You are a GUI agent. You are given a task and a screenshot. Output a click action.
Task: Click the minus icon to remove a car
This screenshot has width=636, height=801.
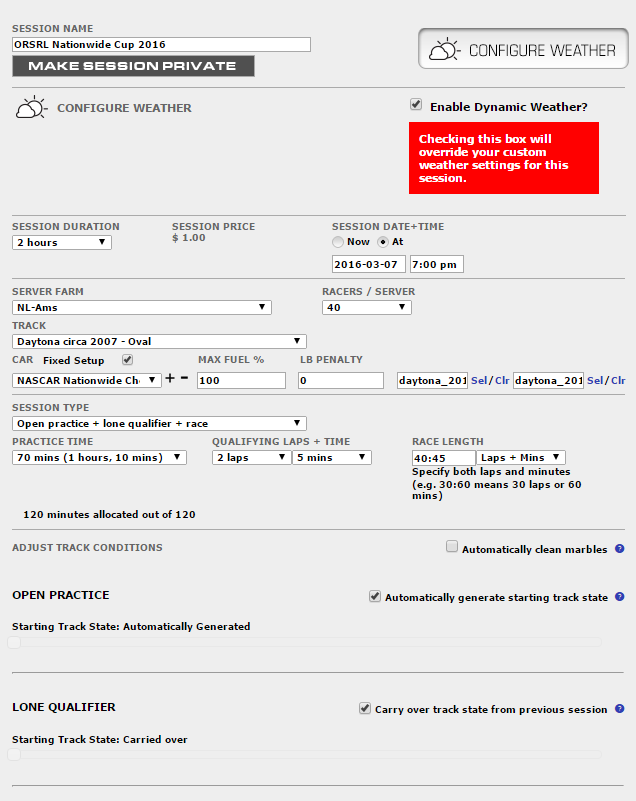(185, 379)
